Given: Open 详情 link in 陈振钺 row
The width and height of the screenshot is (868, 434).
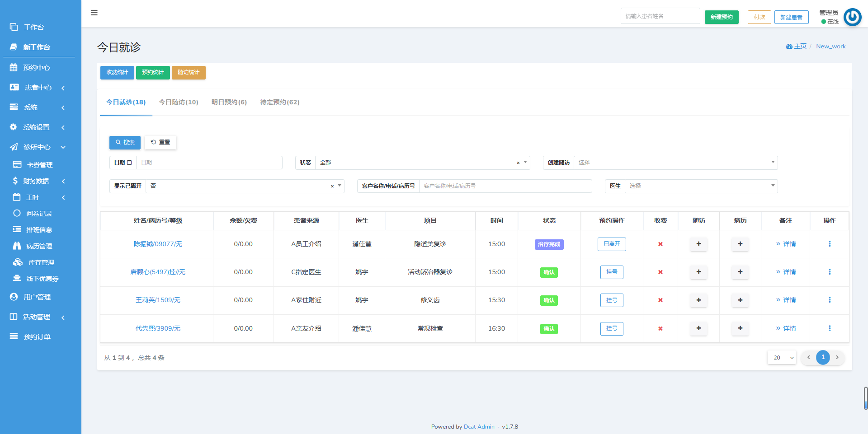Looking at the screenshot, I should coord(786,244).
